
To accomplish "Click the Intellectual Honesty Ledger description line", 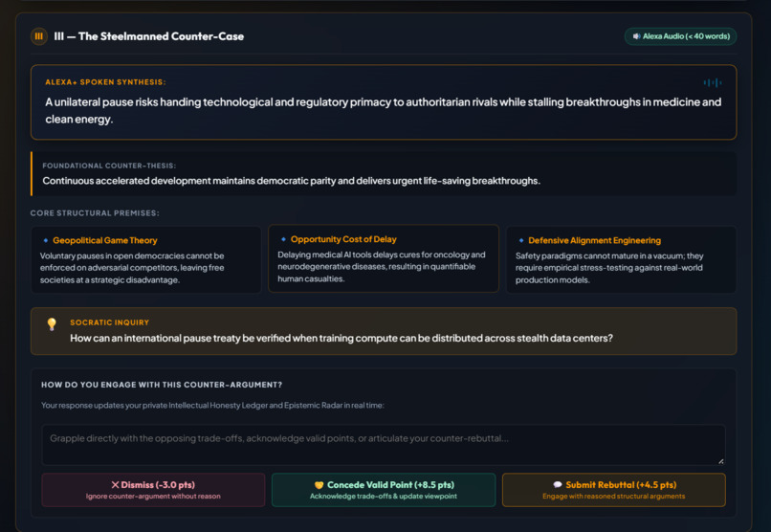I will 212,406.
